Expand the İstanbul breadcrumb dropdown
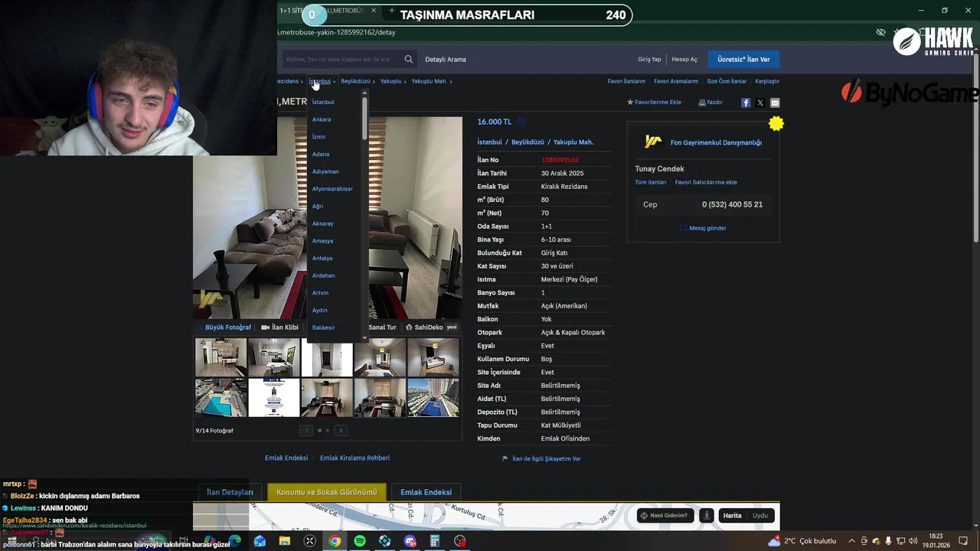 [322, 81]
